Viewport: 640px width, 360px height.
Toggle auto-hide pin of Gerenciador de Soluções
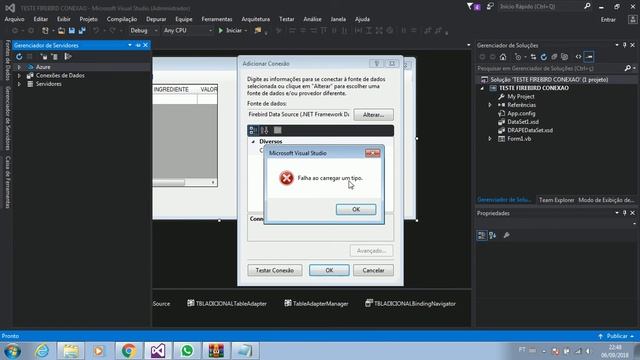pos(624,45)
